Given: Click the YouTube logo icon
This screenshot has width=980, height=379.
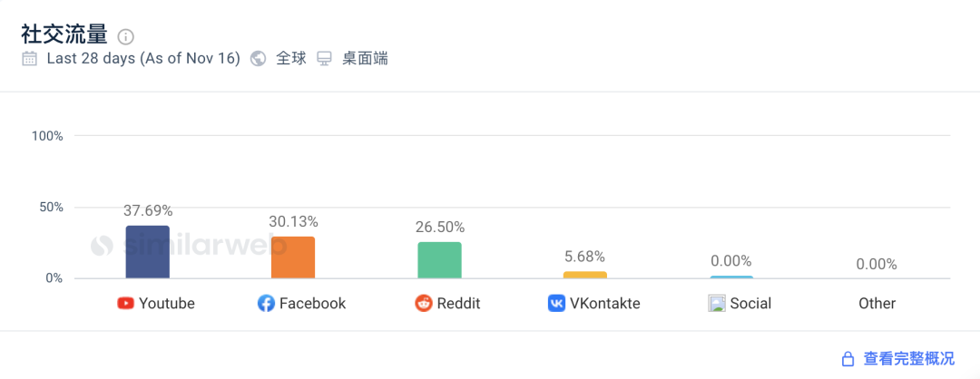Looking at the screenshot, I should [x=125, y=304].
